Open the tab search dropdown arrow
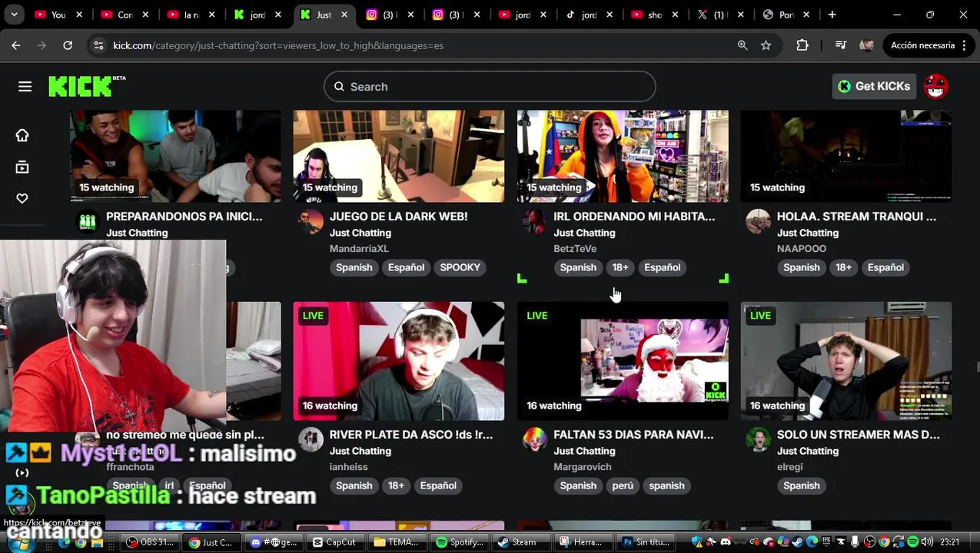 click(x=15, y=15)
